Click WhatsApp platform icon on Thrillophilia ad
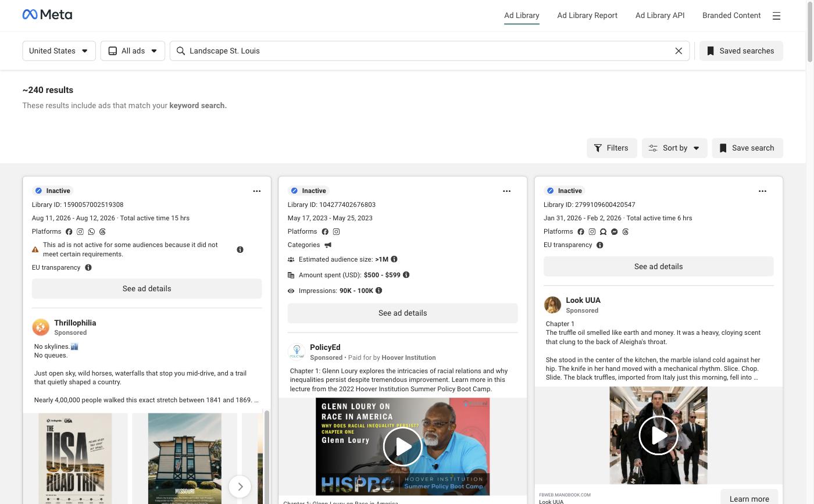Viewport: 814px width, 504px height. tap(91, 232)
